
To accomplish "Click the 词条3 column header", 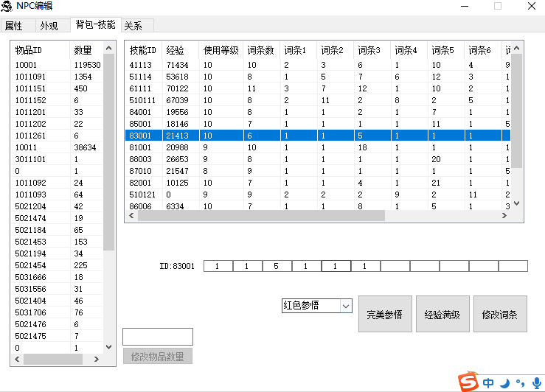I will 372,50.
